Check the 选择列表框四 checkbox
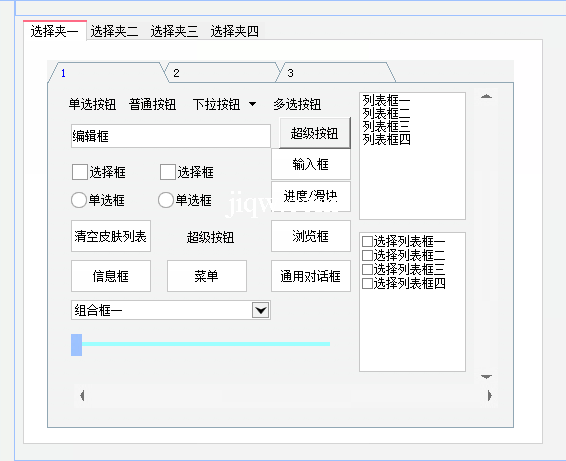 [367, 283]
